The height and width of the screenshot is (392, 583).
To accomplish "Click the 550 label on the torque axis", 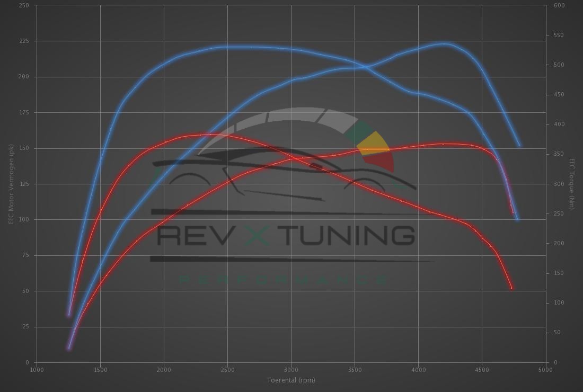I will coord(559,35).
